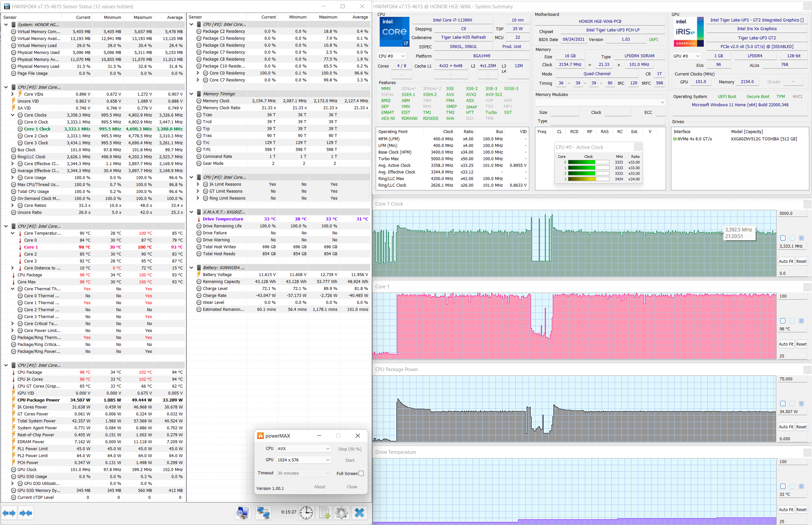Click the remote network monitors icon
This screenshot has height=525, width=812.
[x=263, y=513]
